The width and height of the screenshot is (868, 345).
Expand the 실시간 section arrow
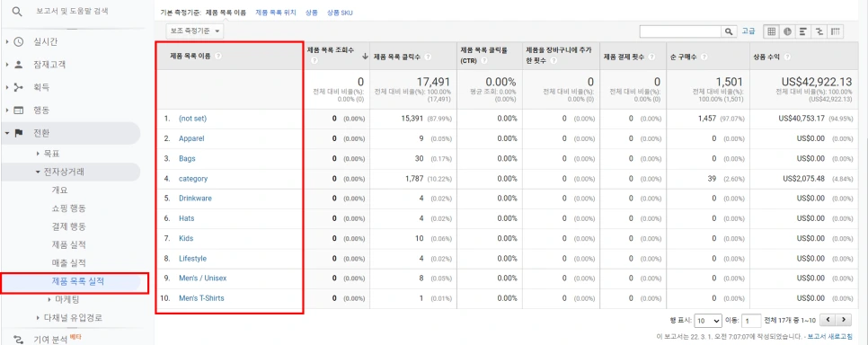click(6, 41)
